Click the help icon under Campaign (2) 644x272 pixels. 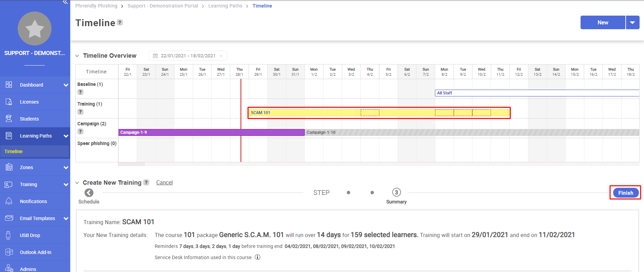pyautogui.click(x=80, y=131)
